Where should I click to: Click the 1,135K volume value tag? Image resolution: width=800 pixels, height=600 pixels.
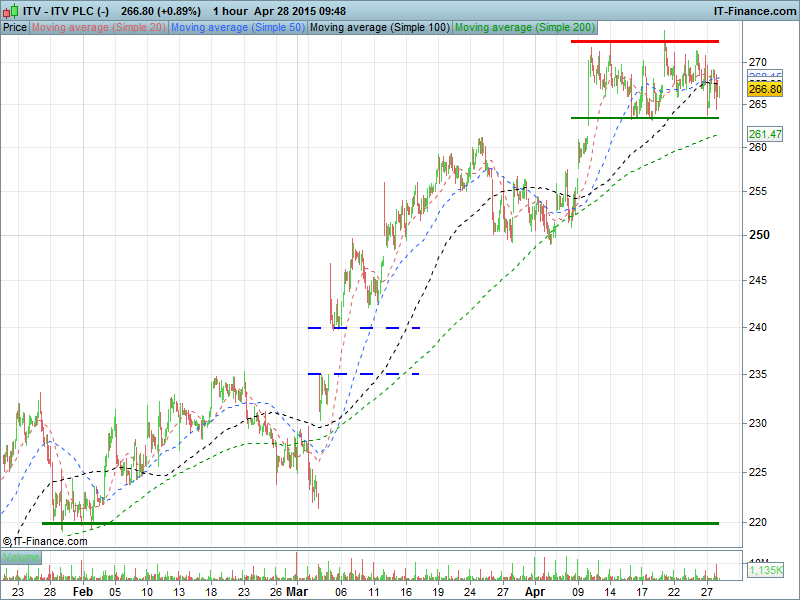pos(764,570)
